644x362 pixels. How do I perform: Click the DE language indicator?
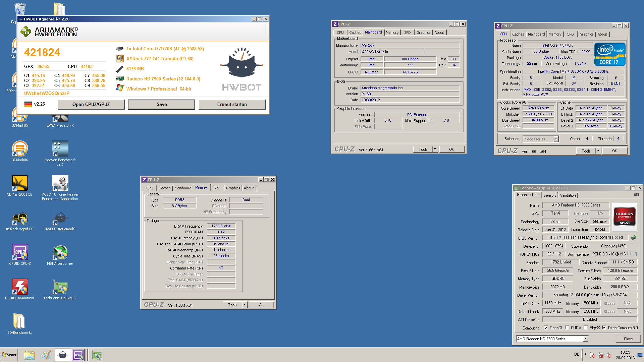click(576, 354)
